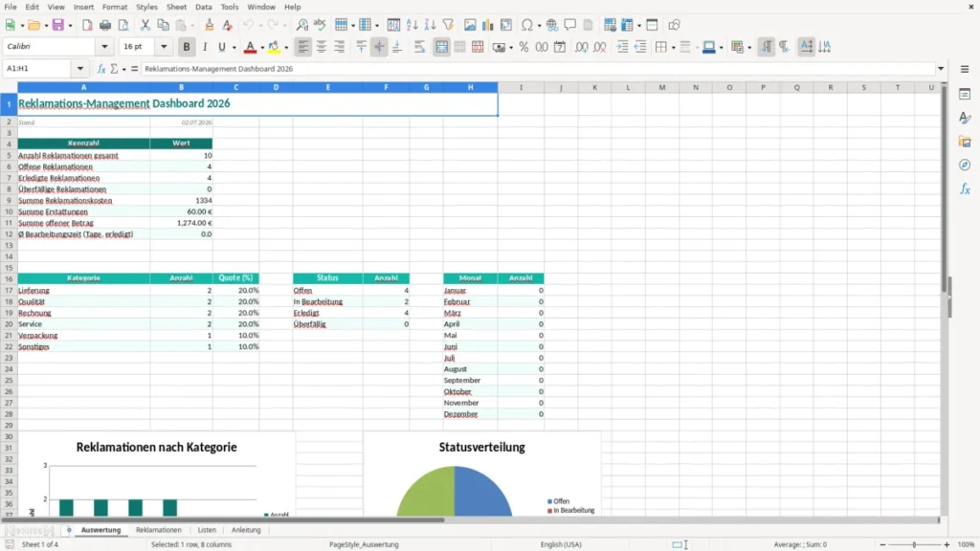Toggle Italic formatting
Viewport: 980px width, 551px height.
[x=205, y=47]
